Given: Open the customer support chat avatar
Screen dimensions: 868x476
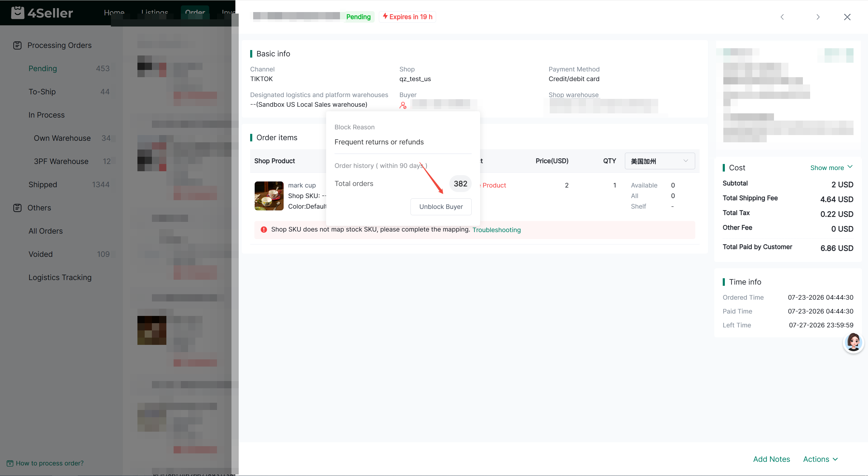Looking at the screenshot, I should pos(853,342).
